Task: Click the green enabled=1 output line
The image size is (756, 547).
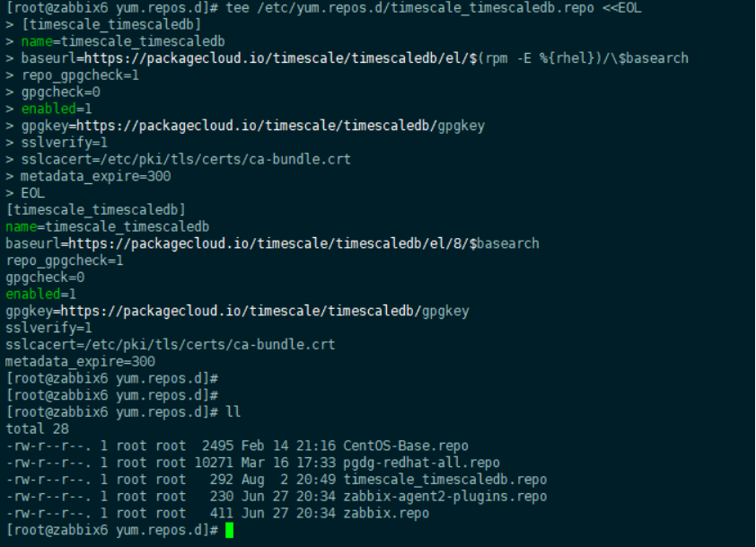Action: click(41, 295)
